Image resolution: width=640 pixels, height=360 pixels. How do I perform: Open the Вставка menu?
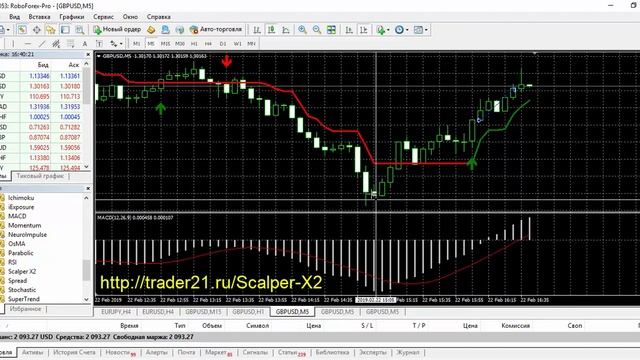click(x=39, y=17)
